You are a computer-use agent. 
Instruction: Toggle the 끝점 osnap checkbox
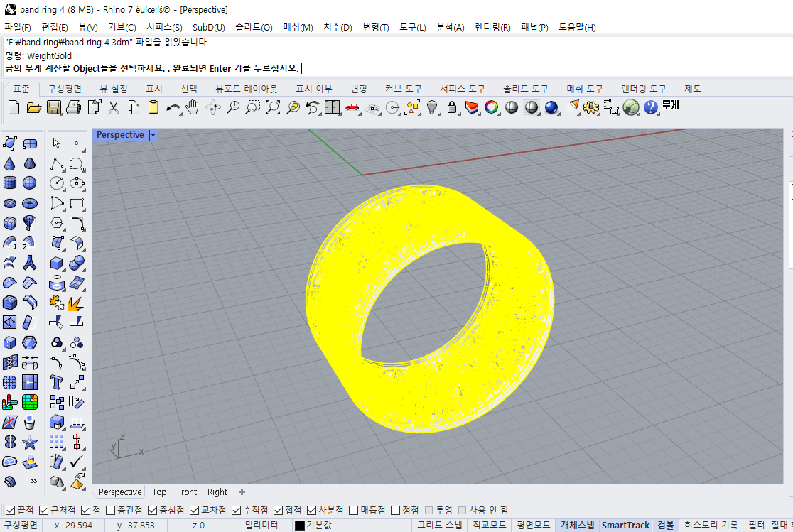point(10,510)
